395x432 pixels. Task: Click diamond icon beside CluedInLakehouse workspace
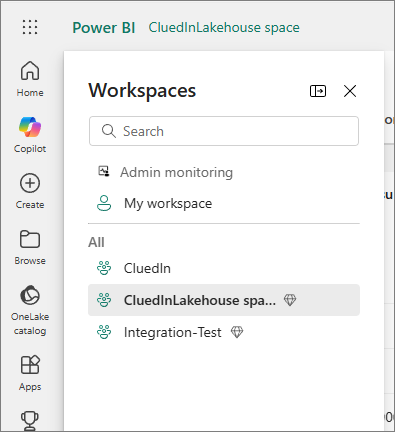coord(290,300)
